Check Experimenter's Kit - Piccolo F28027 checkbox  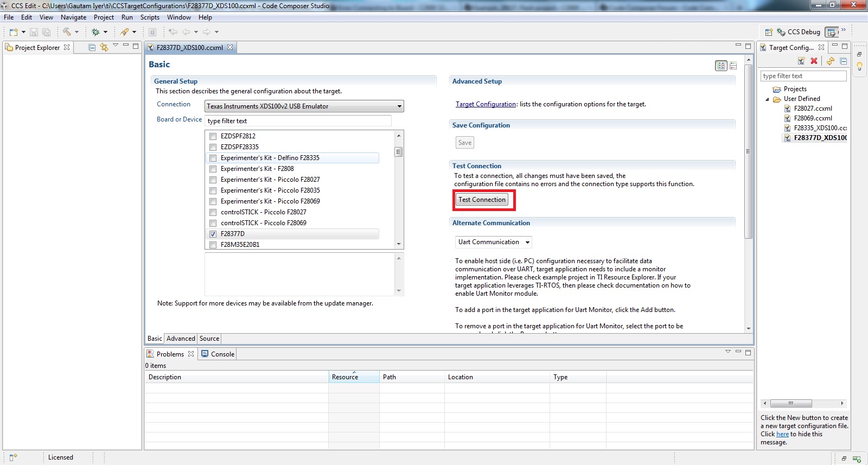(x=213, y=180)
